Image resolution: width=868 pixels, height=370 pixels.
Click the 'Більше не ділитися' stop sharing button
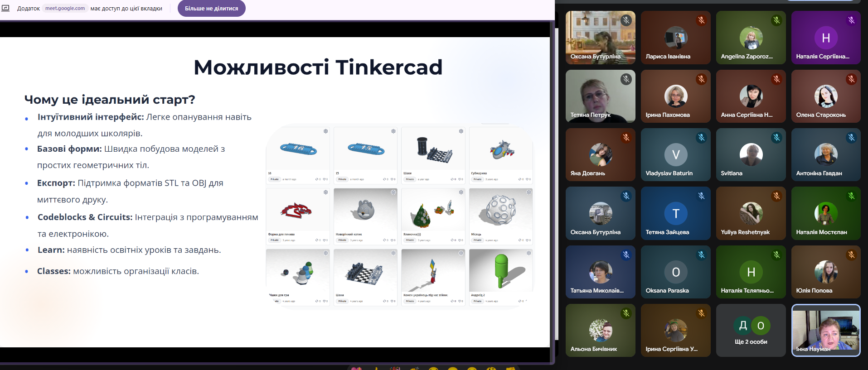211,9
